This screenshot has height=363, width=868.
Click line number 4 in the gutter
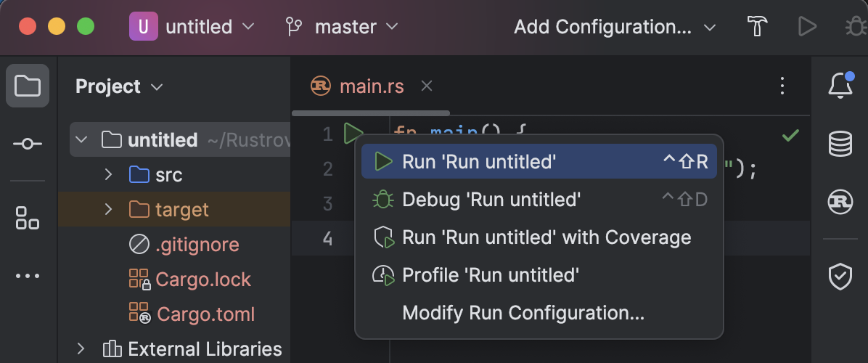tap(328, 239)
